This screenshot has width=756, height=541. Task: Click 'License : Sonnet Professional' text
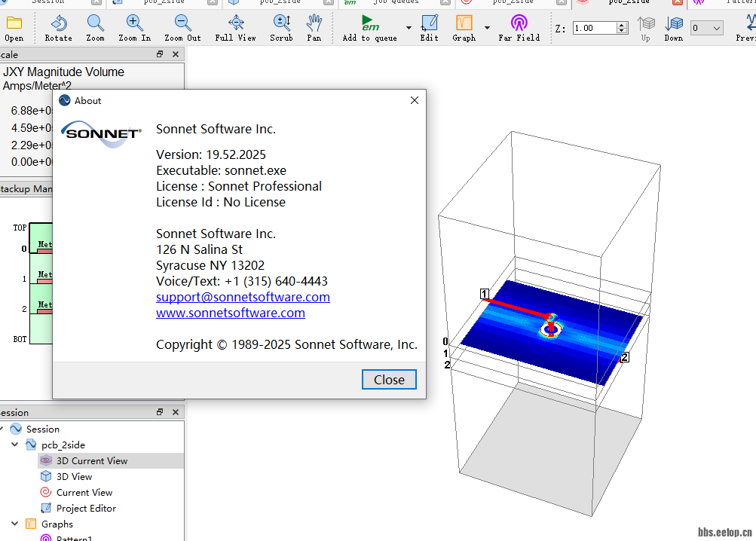(x=239, y=187)
